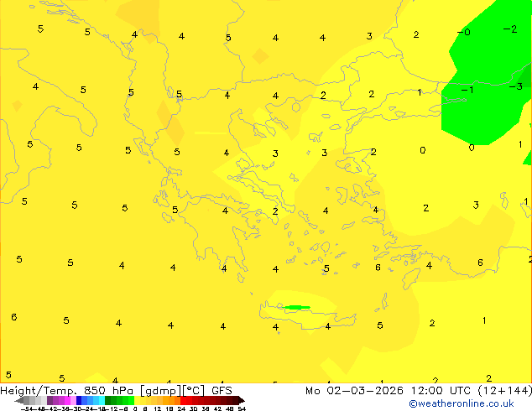Viewport: 532px width, 411px height.
Task: Select the dark blue legend color segment
Action: 79,400
